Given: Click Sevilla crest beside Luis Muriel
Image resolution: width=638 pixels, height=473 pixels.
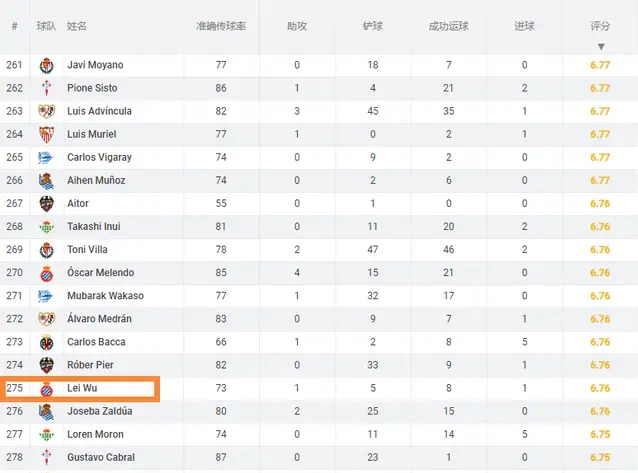Looking at the screenshot, I should tap(46, 134).
